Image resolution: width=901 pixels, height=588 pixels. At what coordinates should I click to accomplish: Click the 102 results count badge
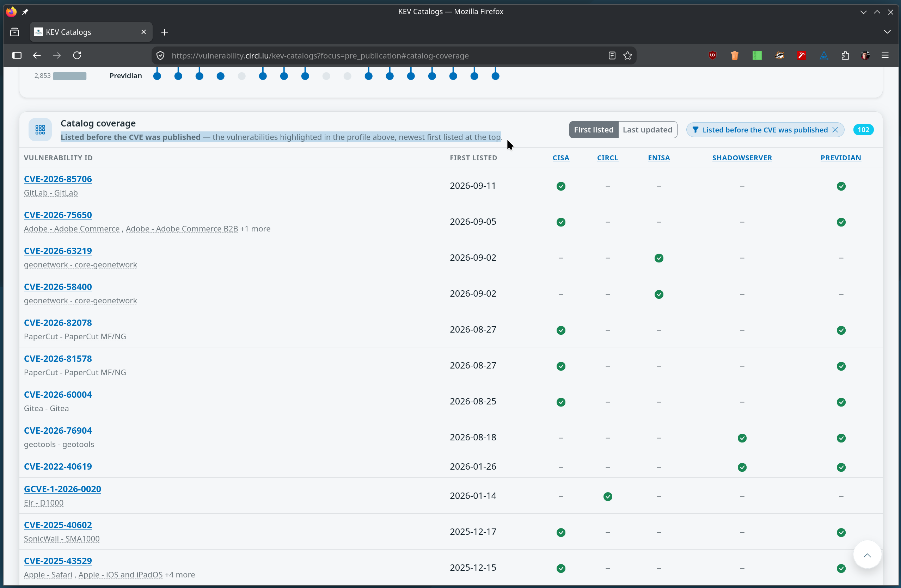coord(863,130)
